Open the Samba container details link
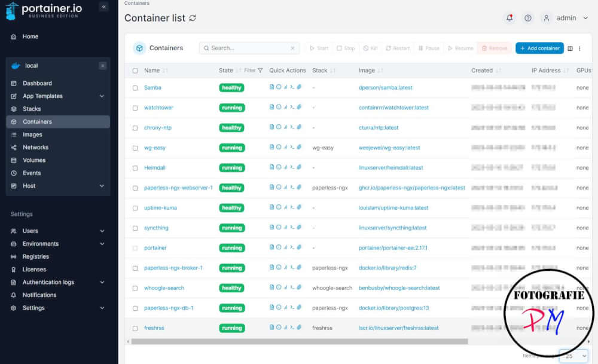This screenshot has height=364, width=598. (x=152, y=88)
